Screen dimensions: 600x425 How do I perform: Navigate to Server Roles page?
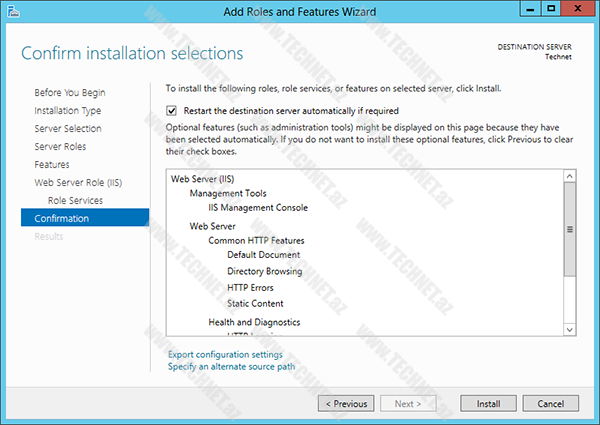61,146
